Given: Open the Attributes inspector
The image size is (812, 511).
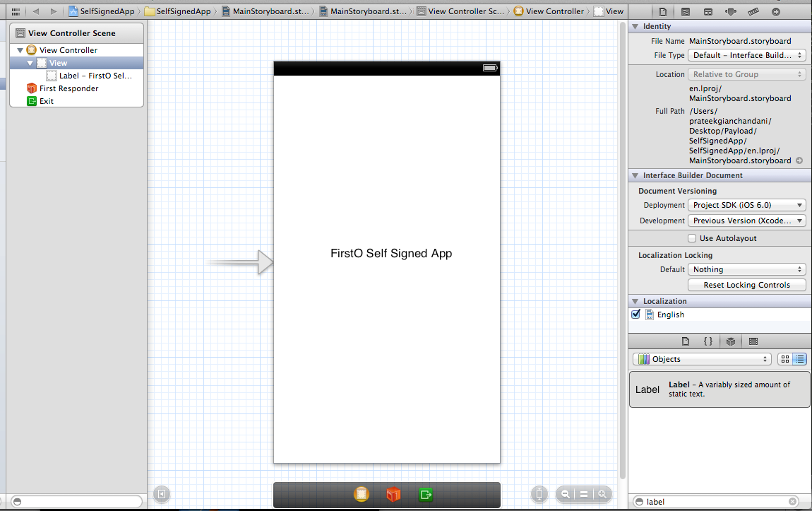Looking at the screenshot, I should click(x=731, y=11).
